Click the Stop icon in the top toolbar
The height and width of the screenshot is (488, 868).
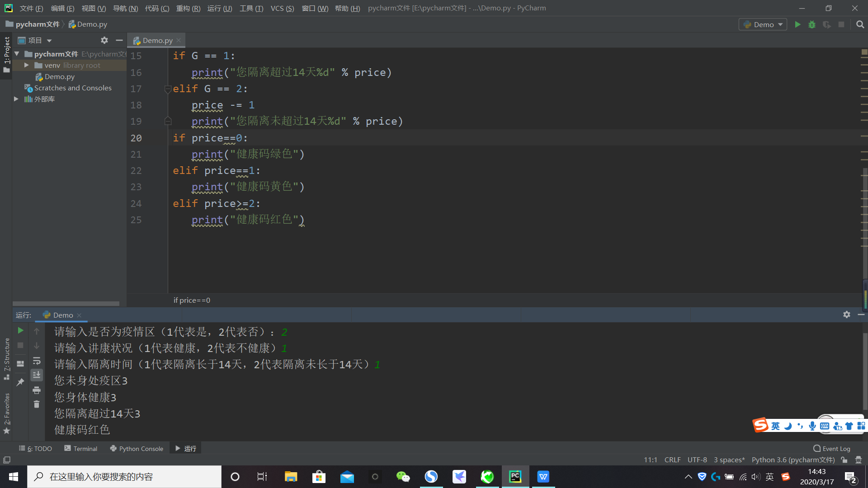coord(841,24)
